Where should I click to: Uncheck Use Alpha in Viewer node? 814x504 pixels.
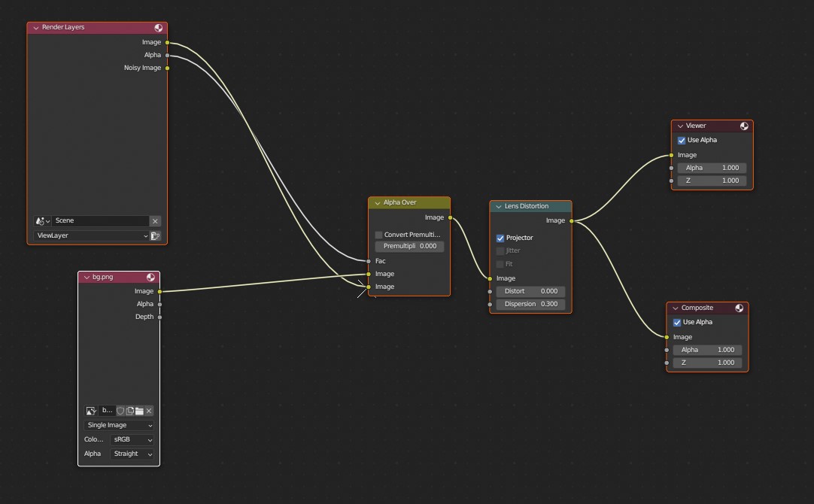click(x=682, y=141)
